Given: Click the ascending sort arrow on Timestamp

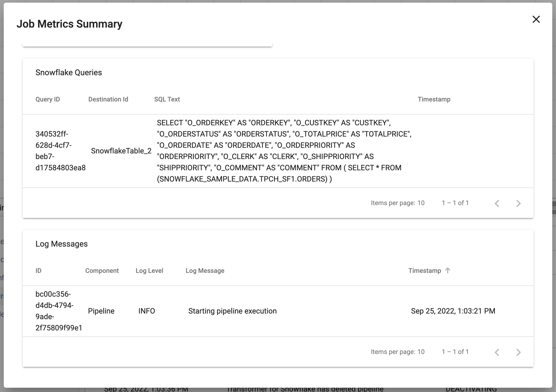Looking at the screenshot, I should 447,270.
